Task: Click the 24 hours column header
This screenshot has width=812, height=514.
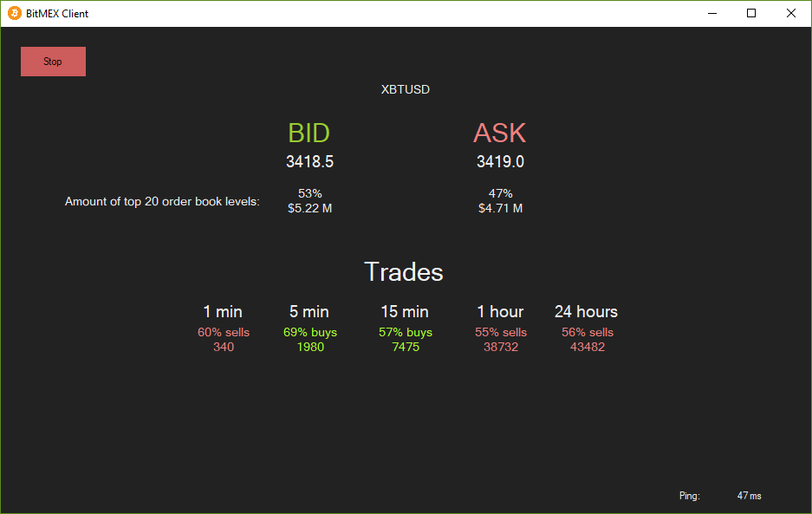Action: click(x=586, y=311)
